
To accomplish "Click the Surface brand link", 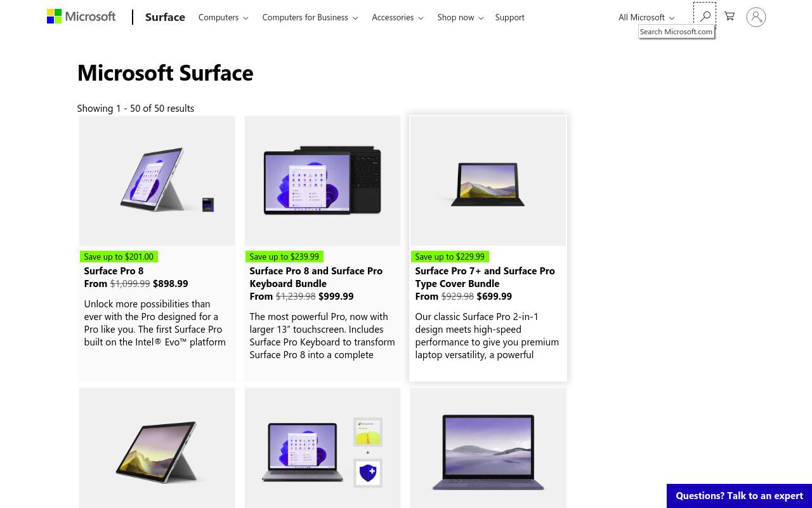I will click(x=165, y=17).
